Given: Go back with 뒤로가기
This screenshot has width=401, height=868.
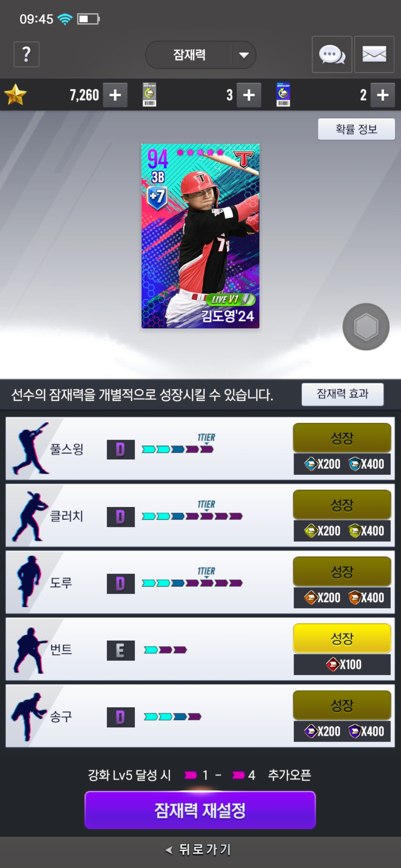Looking at the screenshot, I should [x=199, y=849].
